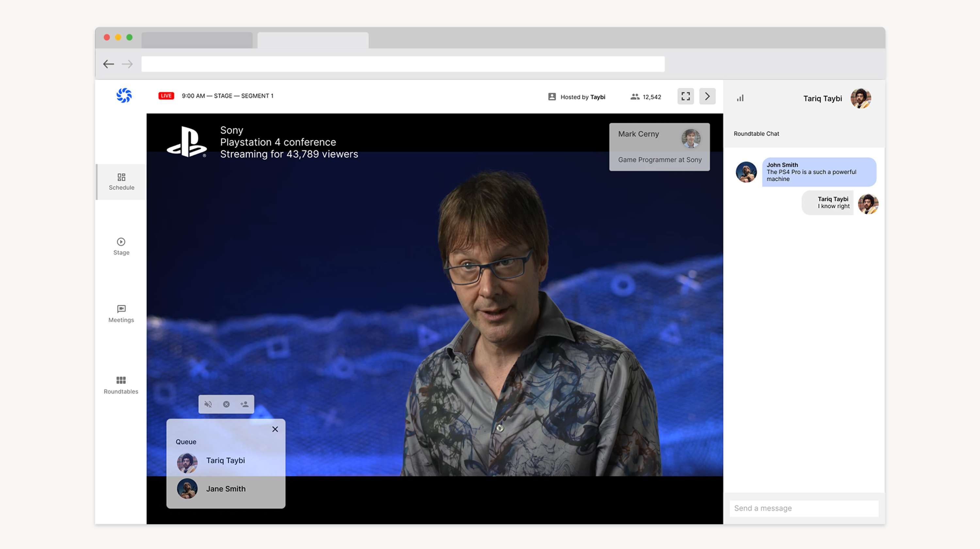This screenshot has height=549, width=980.
Task: Focus the Send a message field
Action: point(804,509)
